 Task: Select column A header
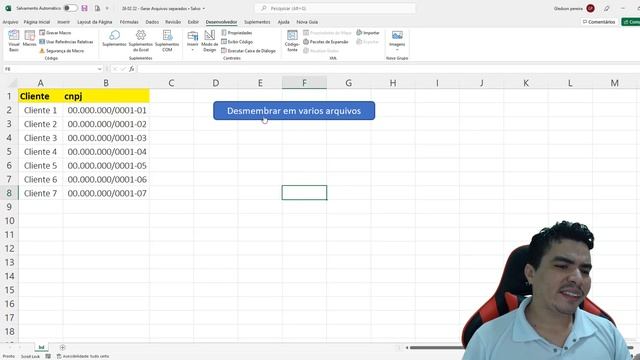[x=40, y=83]
